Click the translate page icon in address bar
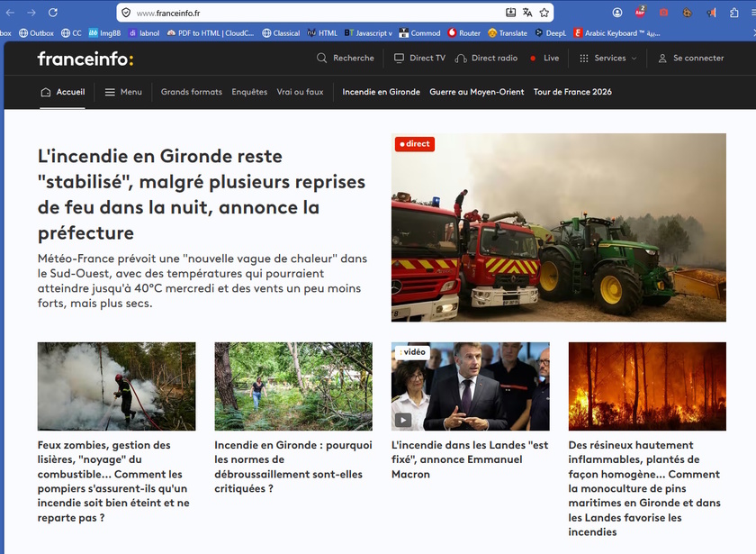Viewport: 756px width, 554px height. coord(527,13)
